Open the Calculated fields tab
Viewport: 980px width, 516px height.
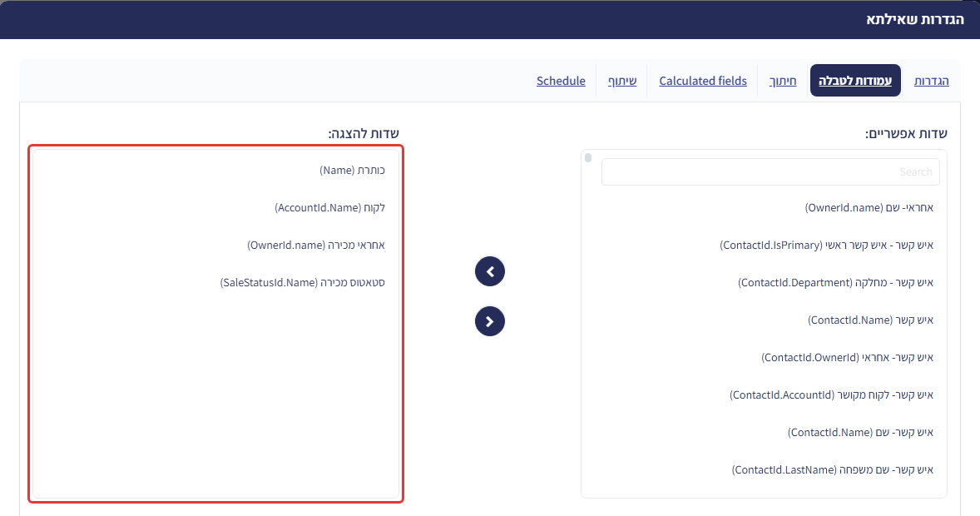pos(702,81)
